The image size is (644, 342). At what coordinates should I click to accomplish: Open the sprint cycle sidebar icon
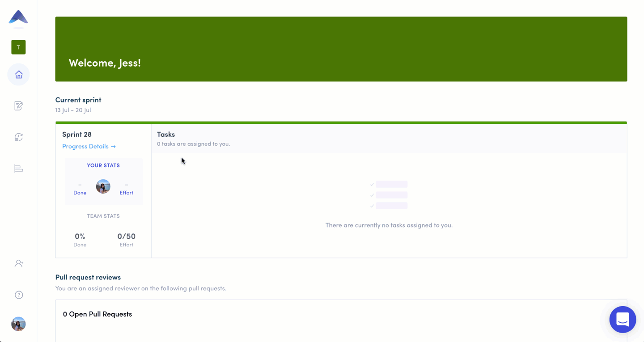18,137
